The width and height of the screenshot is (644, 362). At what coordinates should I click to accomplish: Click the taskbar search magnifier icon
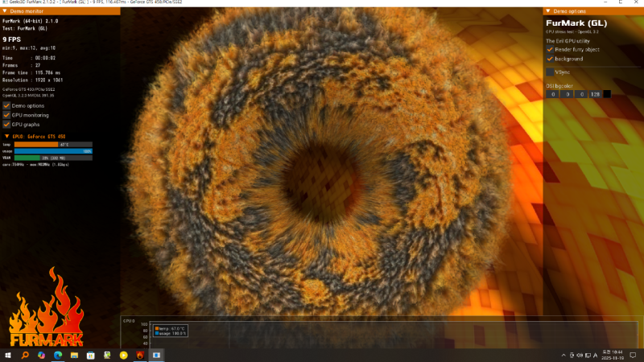pos(25,355)
